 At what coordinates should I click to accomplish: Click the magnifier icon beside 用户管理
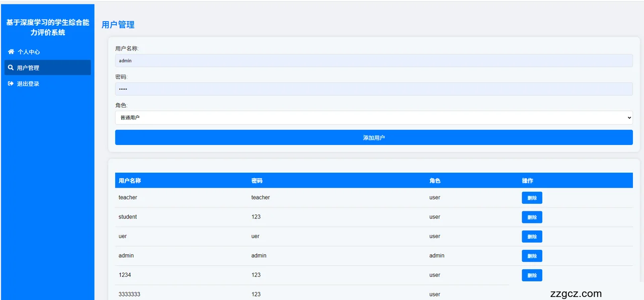[11, 67]
